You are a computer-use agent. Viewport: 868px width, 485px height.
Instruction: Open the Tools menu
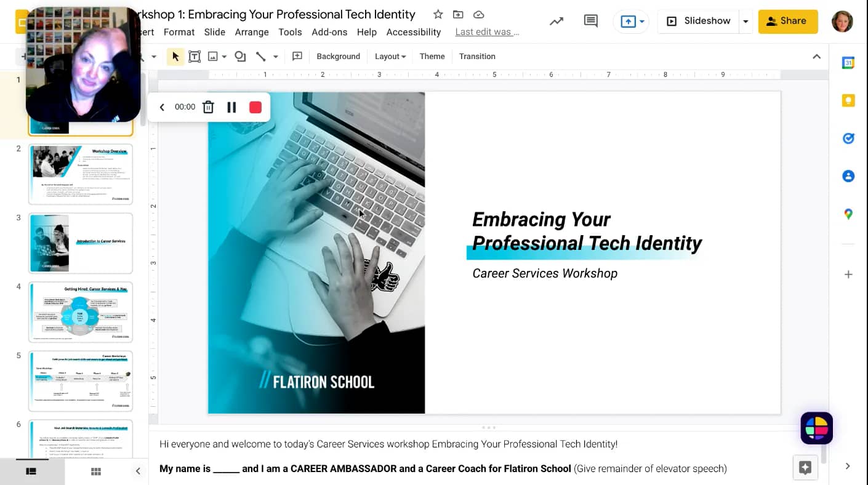point(290,32)
